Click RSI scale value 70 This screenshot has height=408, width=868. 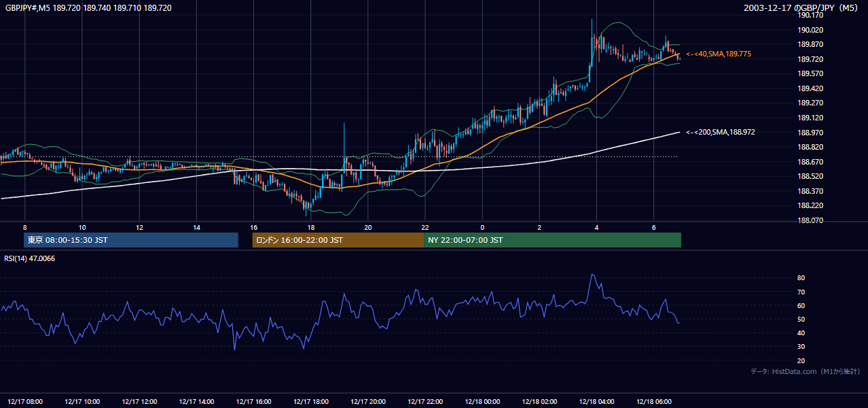click(x=801, y=292)
